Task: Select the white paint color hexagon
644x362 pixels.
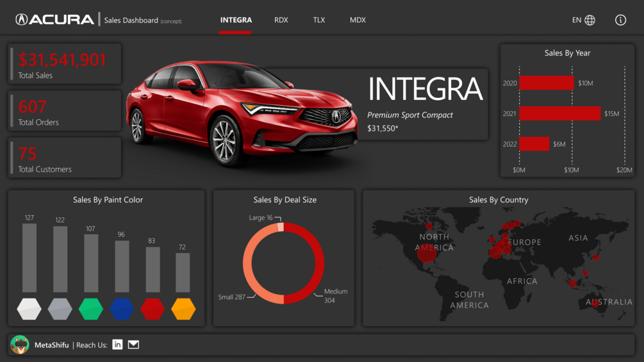Action: coord(29,309)
